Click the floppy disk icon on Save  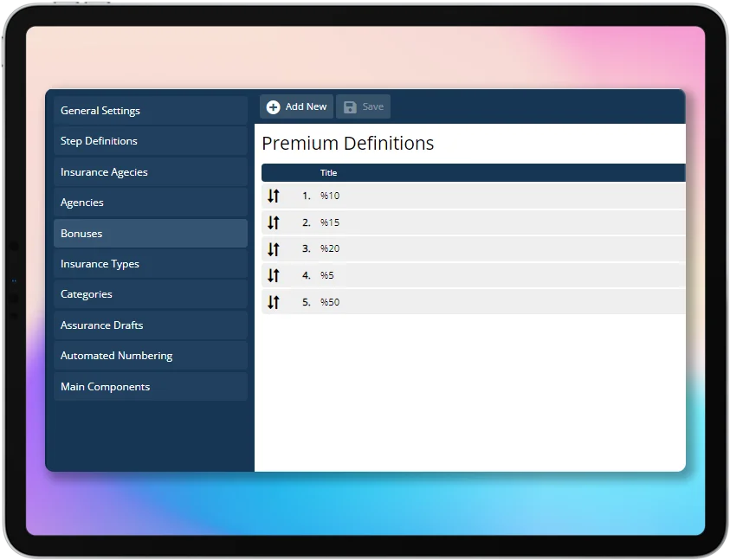click(x=352, y=106)
